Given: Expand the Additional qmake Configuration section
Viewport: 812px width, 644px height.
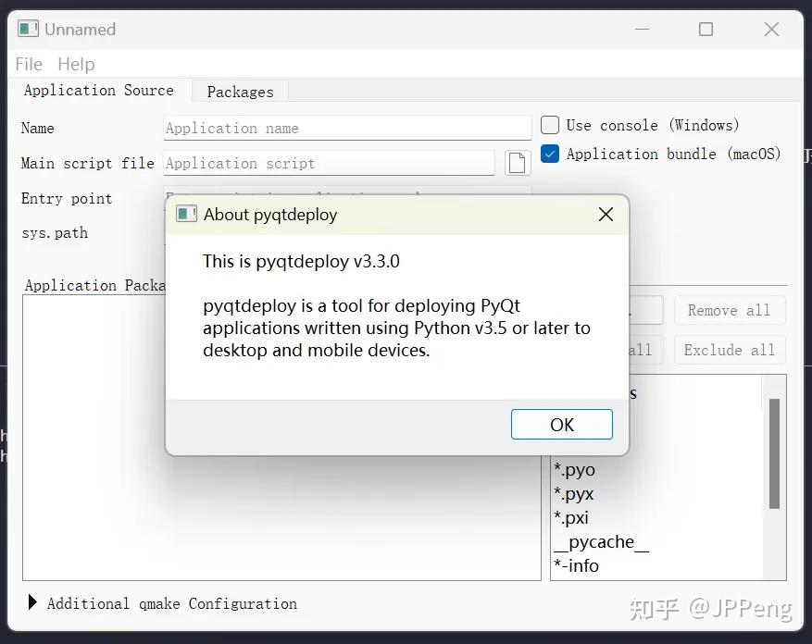Looking at the screenshot, I should tap(32, 603).
